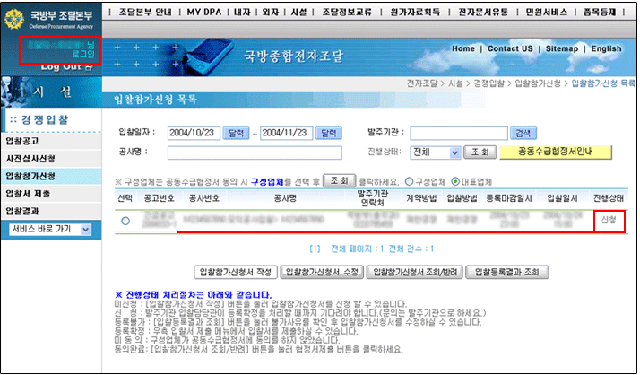
Task: Open the 조달본부 안내 menu
Action: click(145, 12)
